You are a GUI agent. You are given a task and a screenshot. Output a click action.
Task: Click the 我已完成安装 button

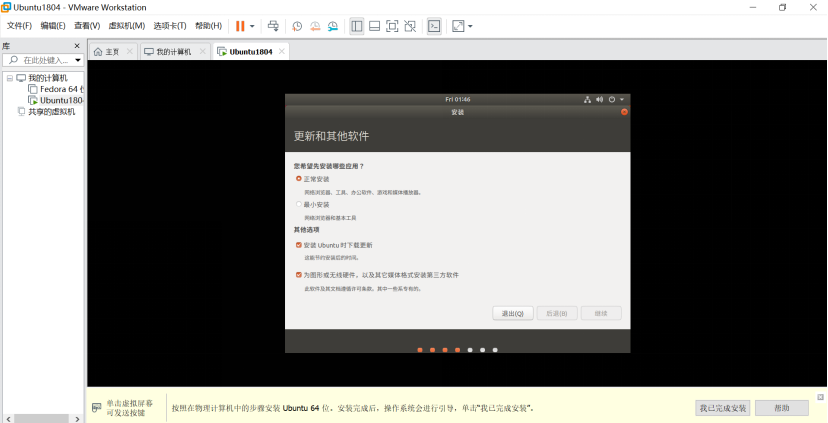click(723, 408)
